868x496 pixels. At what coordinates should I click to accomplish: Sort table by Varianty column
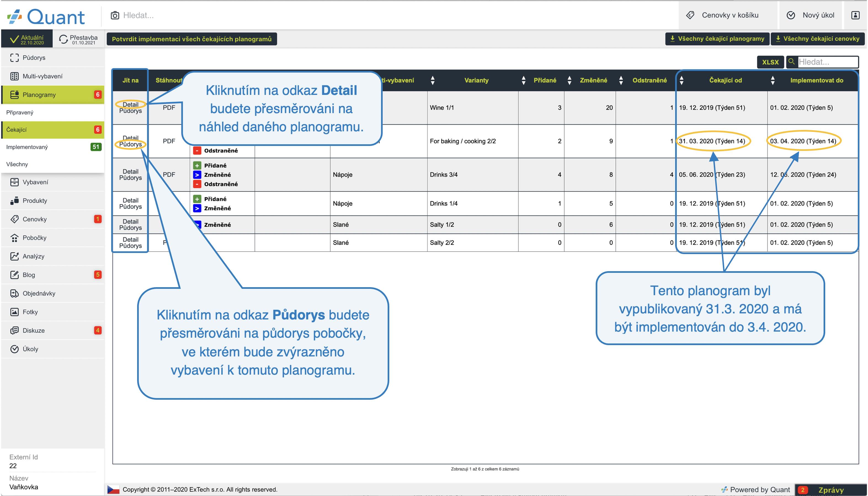[x=476, y=80]
